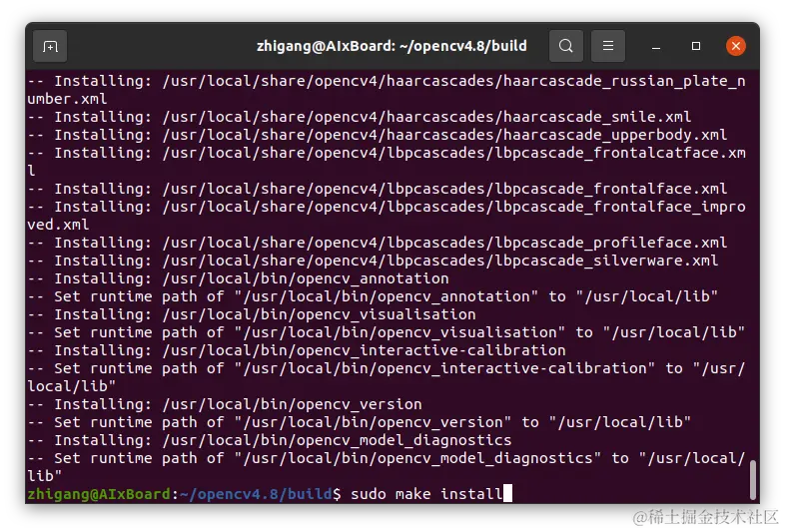Click the lbpcascade_frontalface.xml install line

(377, 190)
